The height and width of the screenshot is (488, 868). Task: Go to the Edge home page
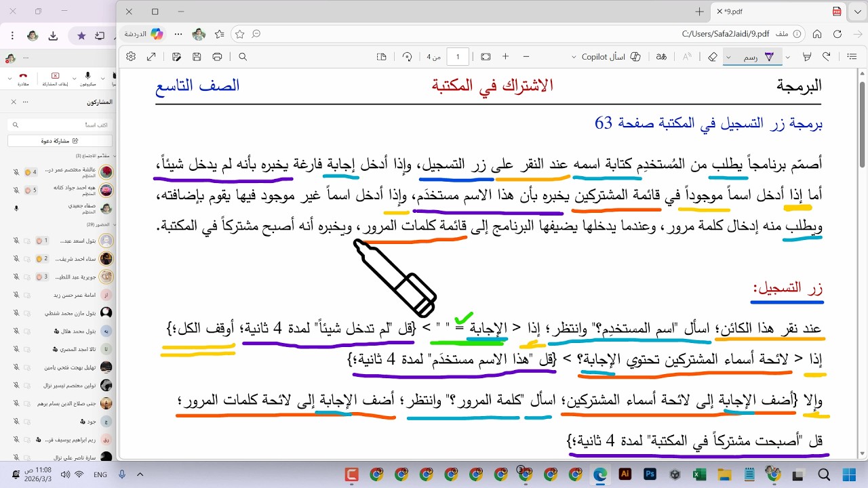tap(817, 34)
